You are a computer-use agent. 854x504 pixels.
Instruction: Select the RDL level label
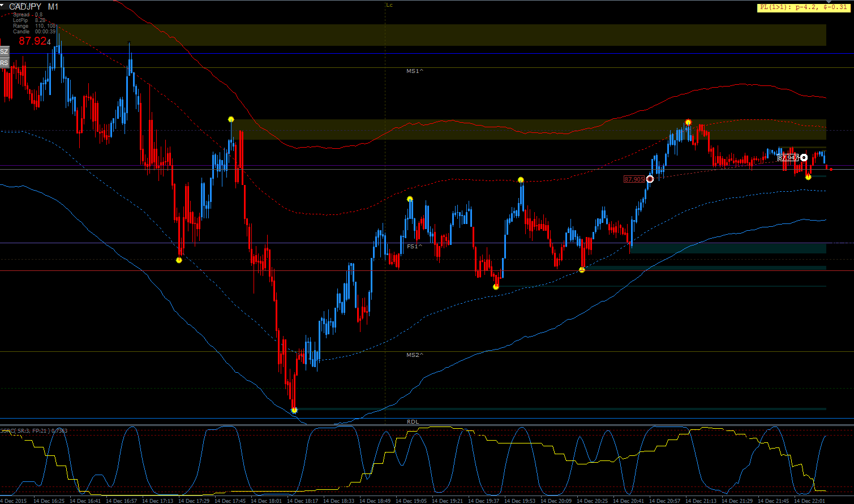[413, 422]
